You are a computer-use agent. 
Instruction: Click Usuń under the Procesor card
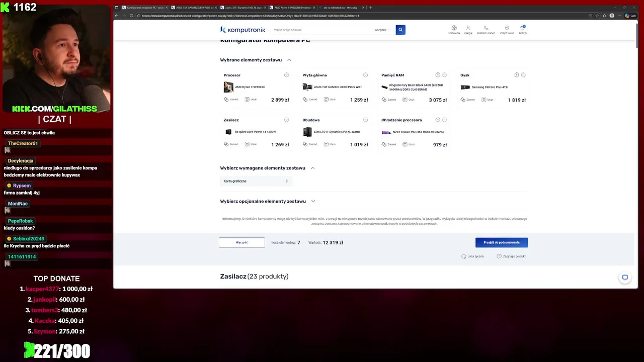(x=251, y=100)
